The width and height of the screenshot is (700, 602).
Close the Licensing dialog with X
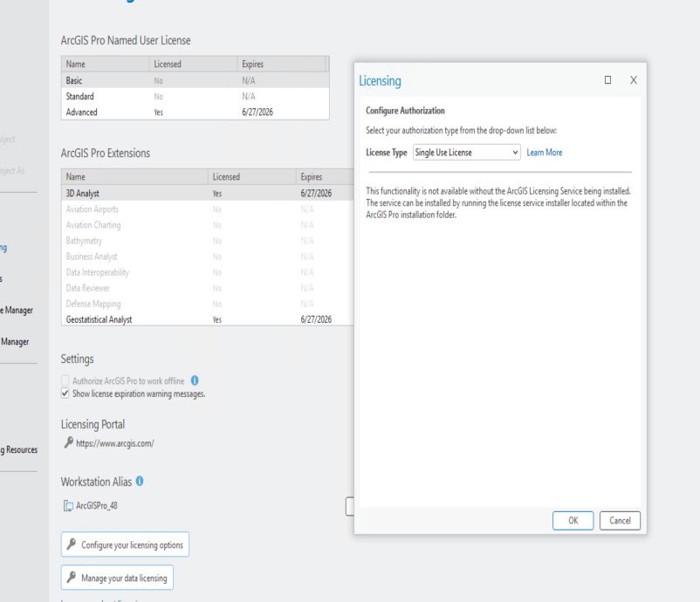point(634,80)
